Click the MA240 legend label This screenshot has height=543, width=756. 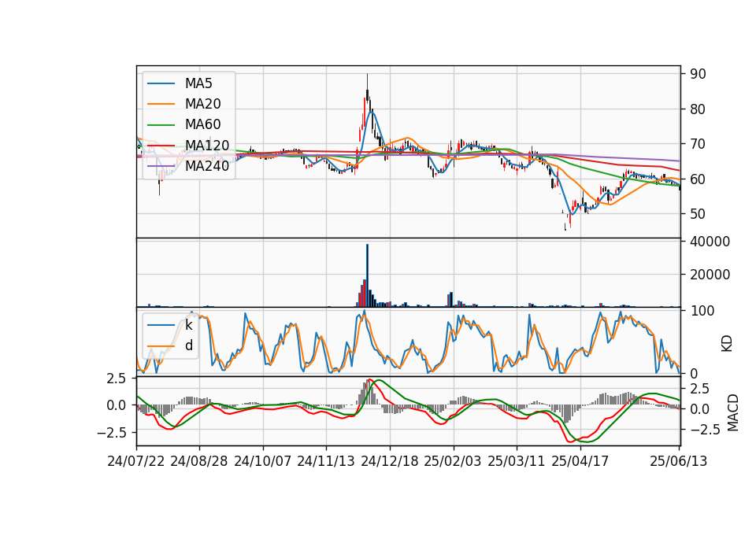coord(207,166)
